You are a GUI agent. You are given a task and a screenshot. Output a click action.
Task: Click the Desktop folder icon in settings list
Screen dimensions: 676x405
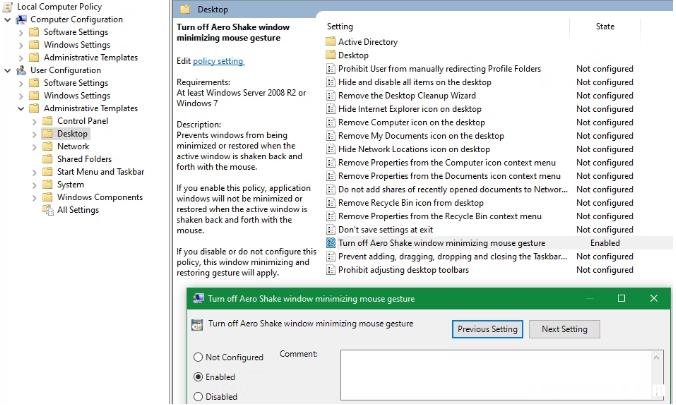tap(331, 55)
